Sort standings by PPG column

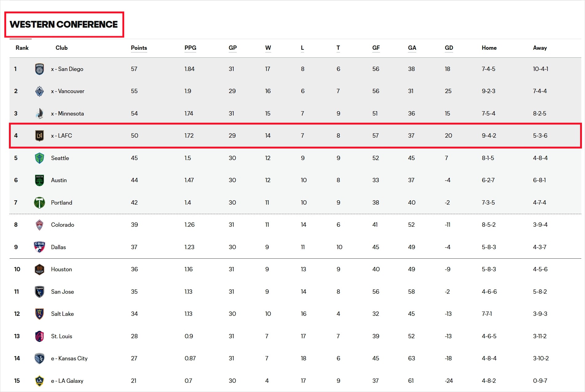pyautogui.click(x=190, y=48)
